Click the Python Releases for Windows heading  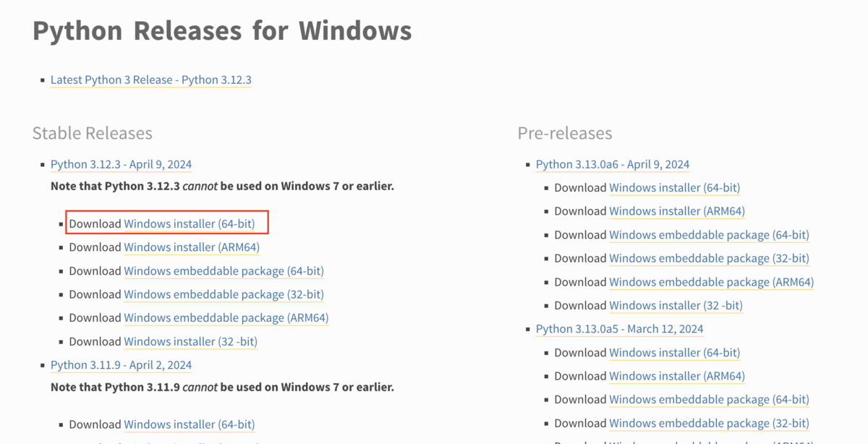tap(222, 31)
